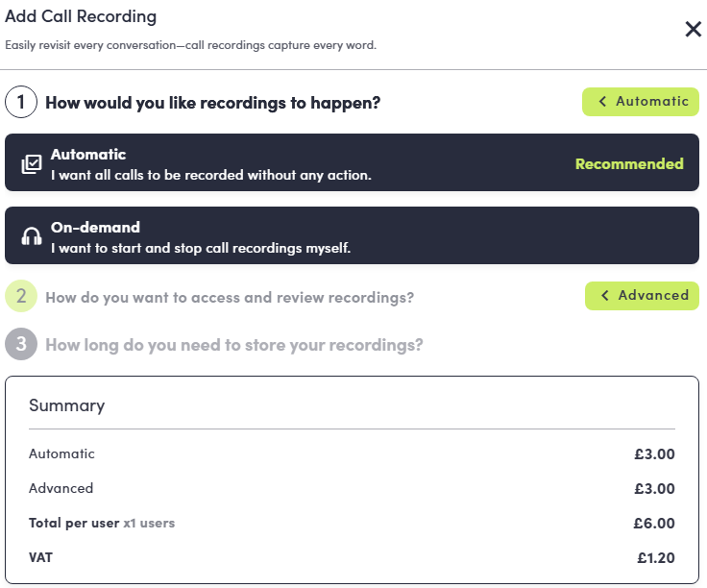Click the On-demand headphones icon
The image size is (707, 588).
tap(32, 237)
